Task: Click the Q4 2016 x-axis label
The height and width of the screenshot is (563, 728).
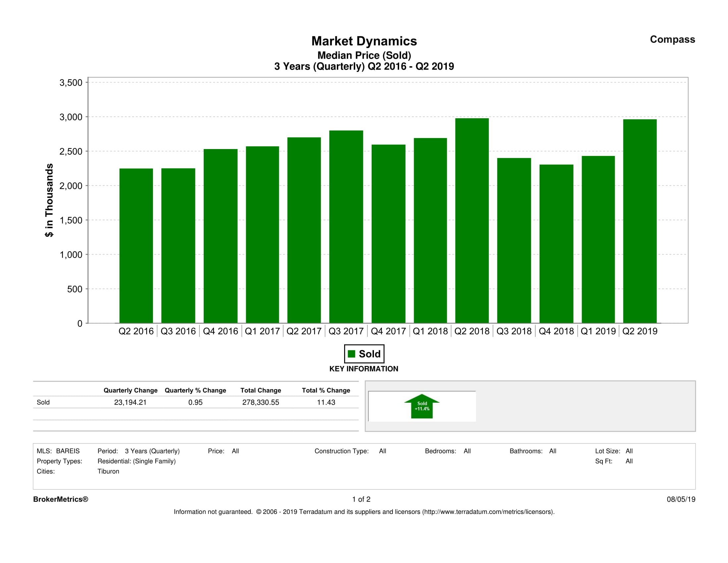Action: (x=220, y=331)
